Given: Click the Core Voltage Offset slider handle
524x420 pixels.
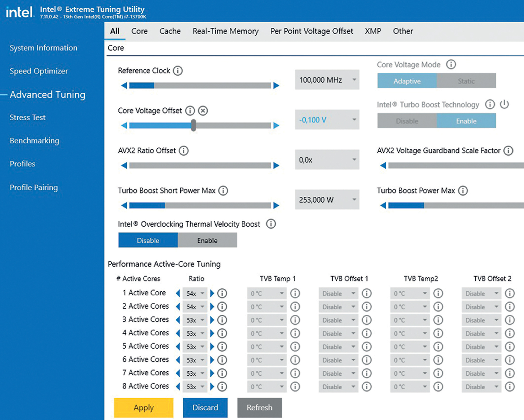Looking at the screenshot, I should (193, 125).
